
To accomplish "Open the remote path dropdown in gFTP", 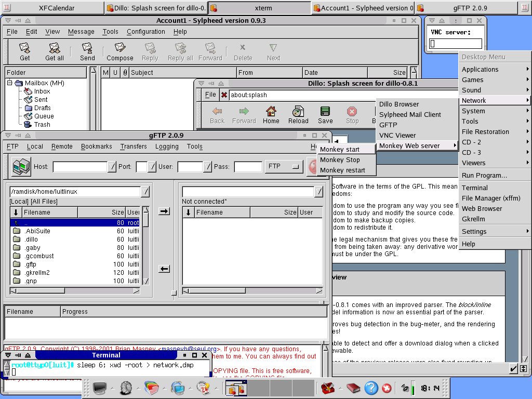I will [x=318, y=192].
